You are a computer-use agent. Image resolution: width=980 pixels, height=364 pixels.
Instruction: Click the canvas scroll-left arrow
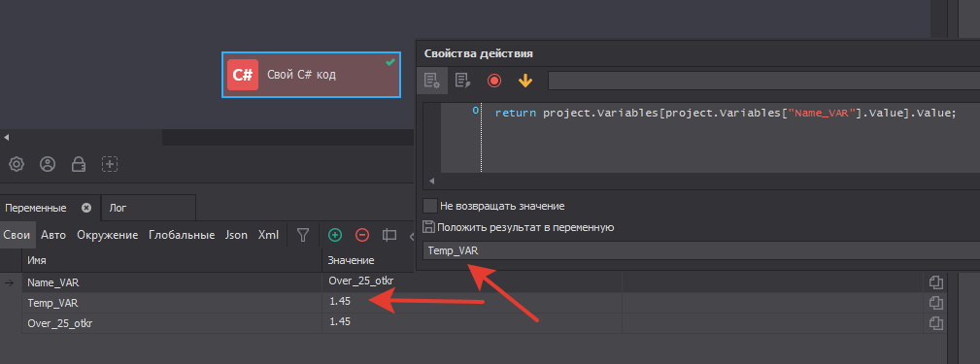pos(6,137)
